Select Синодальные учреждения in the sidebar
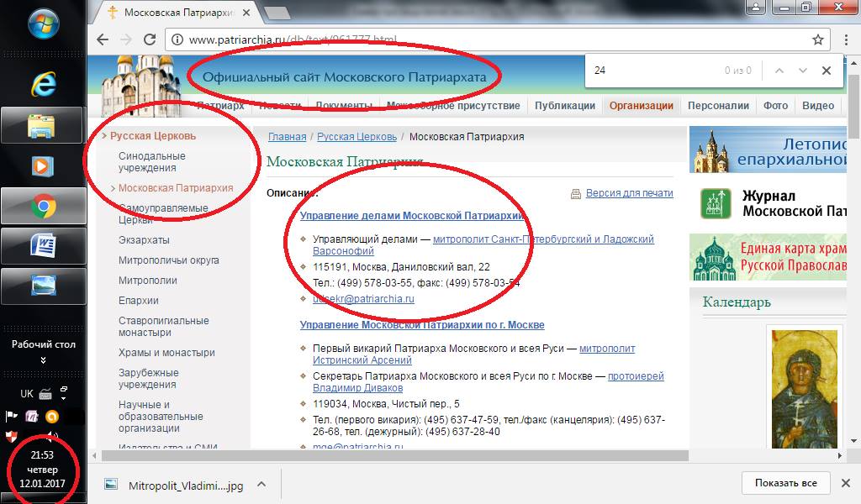 click(x=152, y=162)
